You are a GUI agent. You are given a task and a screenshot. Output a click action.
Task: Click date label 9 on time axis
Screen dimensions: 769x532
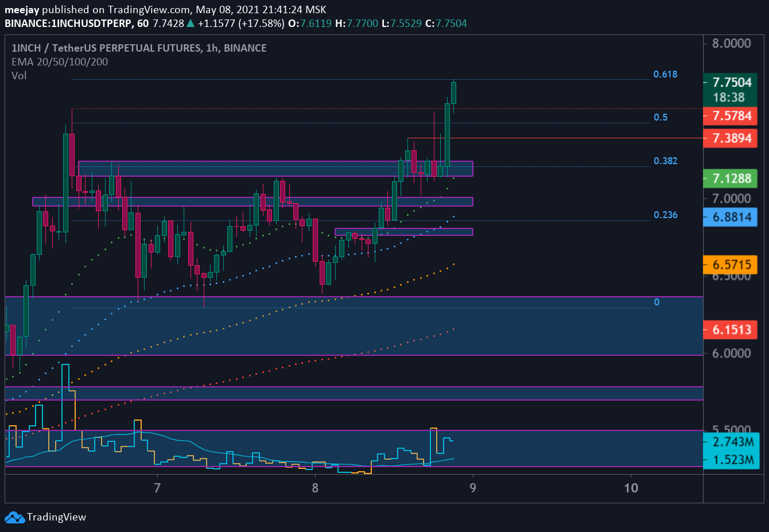pyautogui.click(x=473, y=488)
